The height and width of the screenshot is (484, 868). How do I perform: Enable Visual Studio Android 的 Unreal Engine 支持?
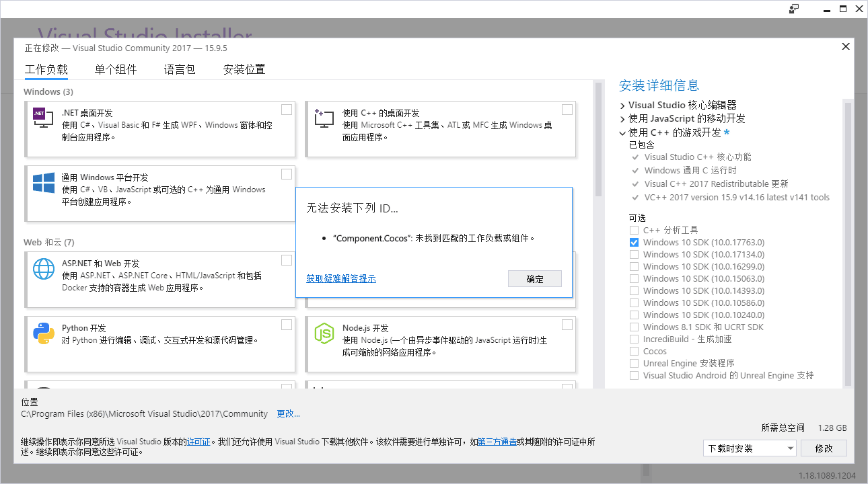coord(634,375)
